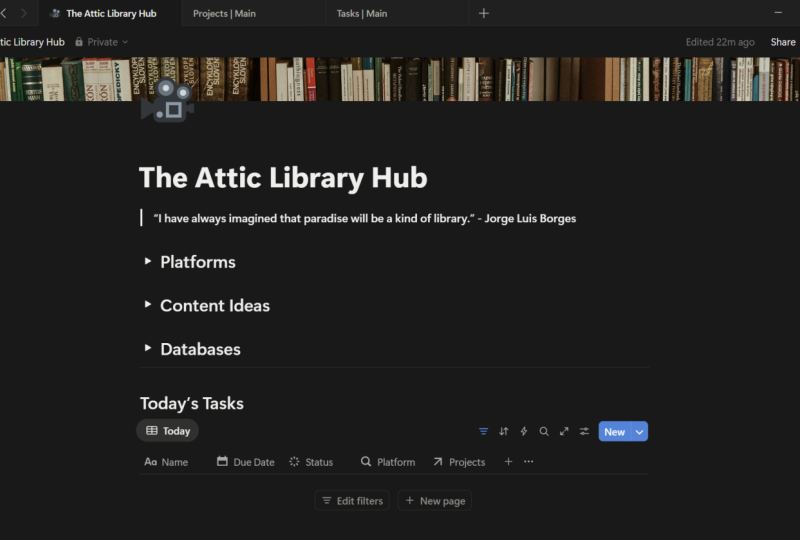Click the Today's Tasks heading
The height and width of the screenshot is (540, 800).
[192, 403]
